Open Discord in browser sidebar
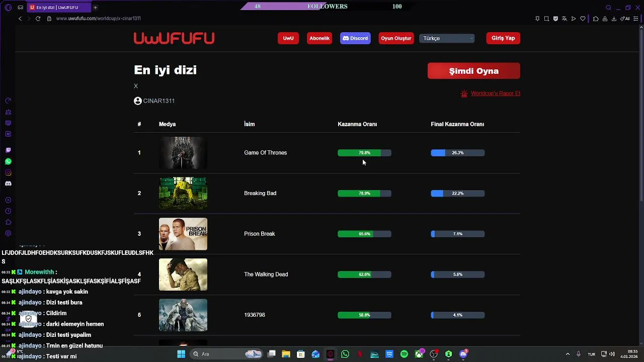Viewport: 644px width, 362px height. (x=8, y=184)
